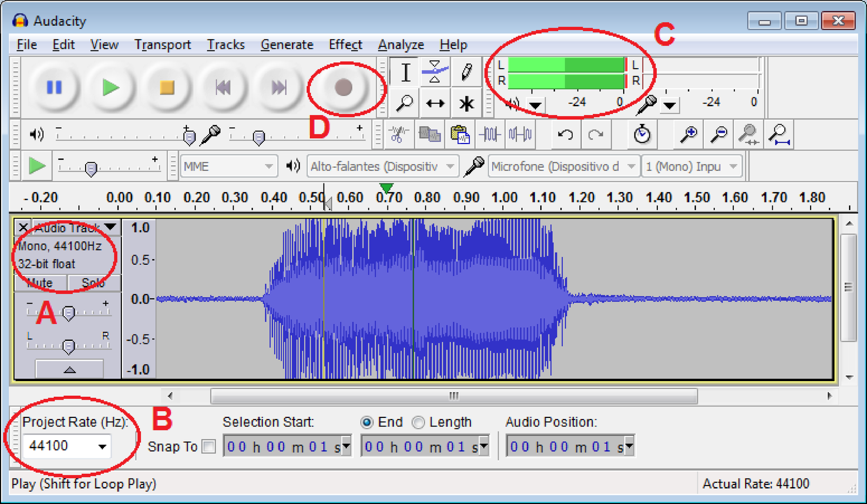Click the Record button
Image resolution: width=867 pixels, height=504 pixels.
coord(344,87)
